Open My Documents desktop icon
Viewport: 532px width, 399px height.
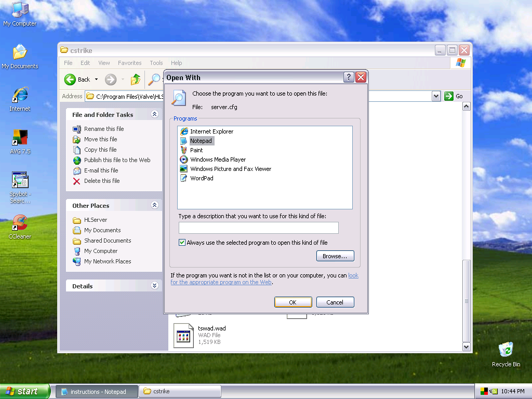[x=20, y=56]
